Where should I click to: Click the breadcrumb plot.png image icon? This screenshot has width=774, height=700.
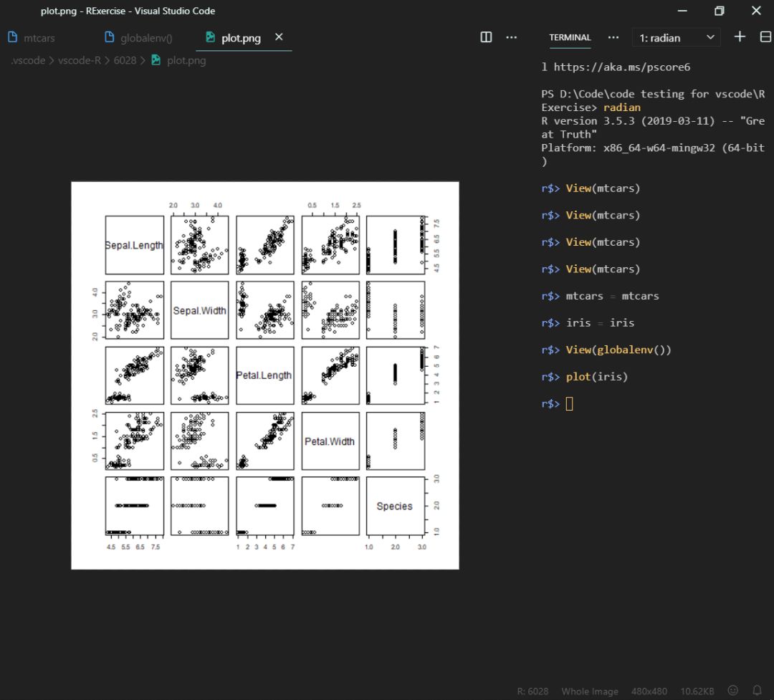156,59
